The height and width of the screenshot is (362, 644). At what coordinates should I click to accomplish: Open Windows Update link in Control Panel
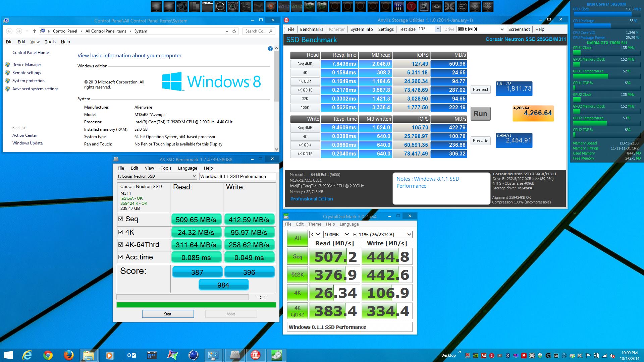pyautogui.click(x=28, y=143)
